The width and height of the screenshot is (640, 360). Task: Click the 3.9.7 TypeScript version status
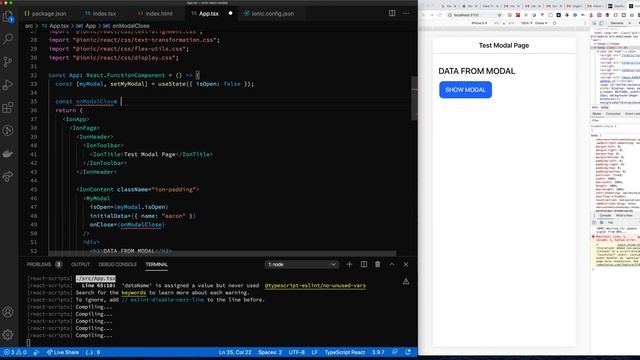tap(378, 352)
